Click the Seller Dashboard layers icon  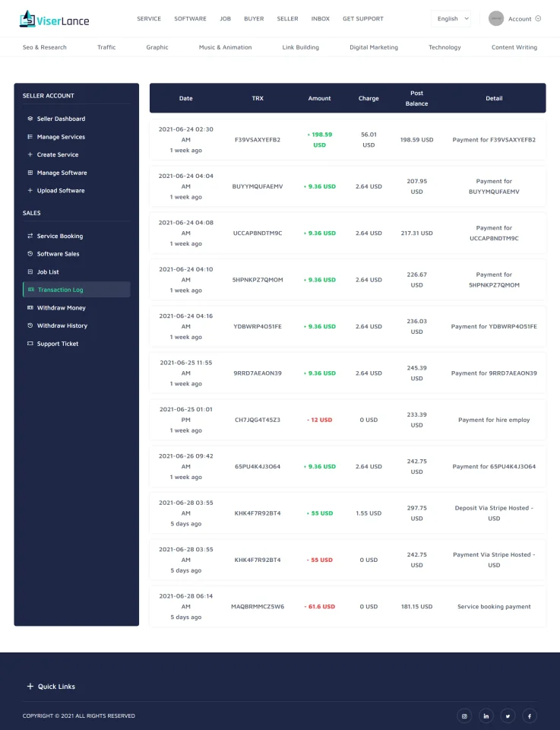[30, 119]
